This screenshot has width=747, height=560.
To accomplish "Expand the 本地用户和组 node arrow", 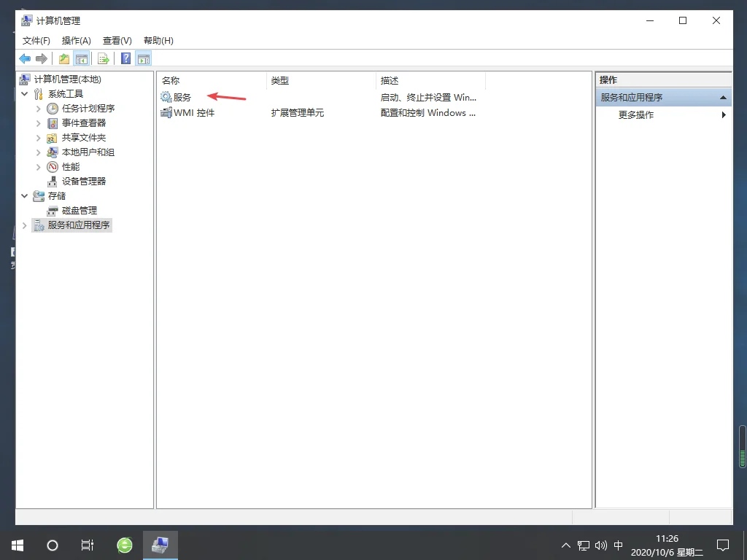I will (39, 152).
